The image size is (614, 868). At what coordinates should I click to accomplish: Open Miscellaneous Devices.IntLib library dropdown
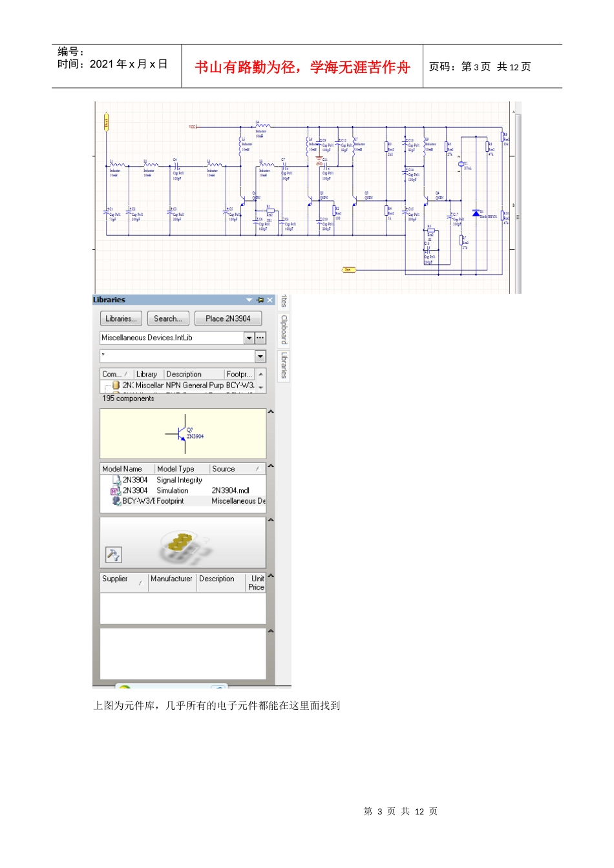pos(249,338)
